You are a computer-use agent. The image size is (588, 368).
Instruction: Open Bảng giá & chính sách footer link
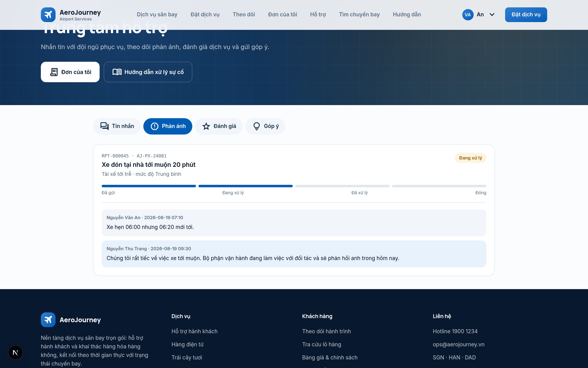click(330, 358)
